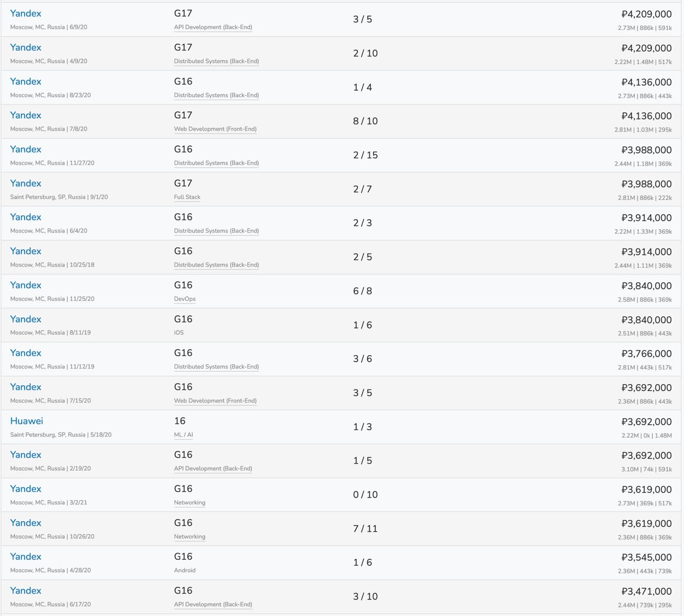Screen dimensions: 684x616
Task: Click Networking tag in the 10/26/20 row
Action: [190, 537]
